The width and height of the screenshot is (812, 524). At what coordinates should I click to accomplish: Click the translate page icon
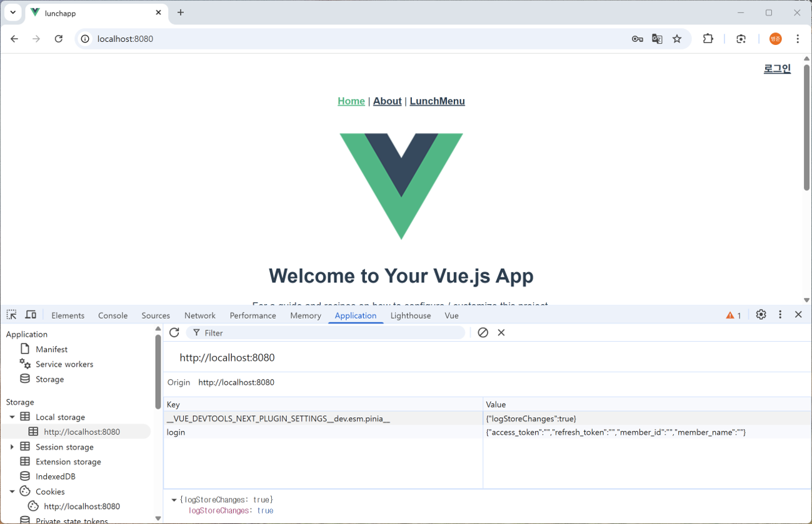(x=657, y=39)
